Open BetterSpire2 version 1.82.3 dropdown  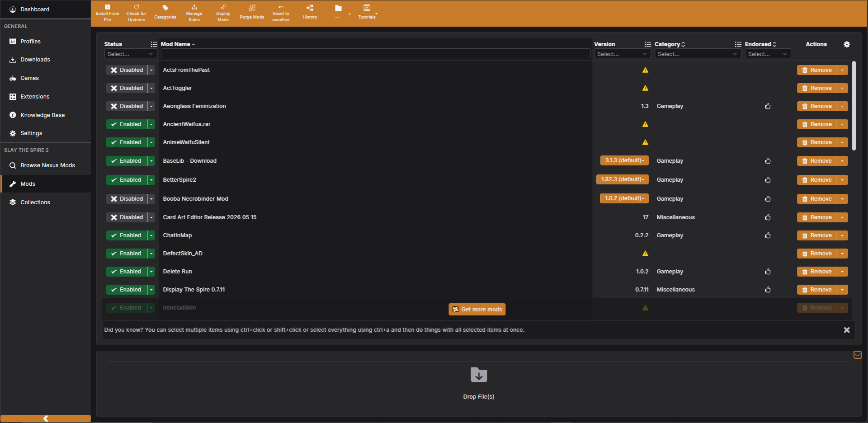tap(623, 179)
